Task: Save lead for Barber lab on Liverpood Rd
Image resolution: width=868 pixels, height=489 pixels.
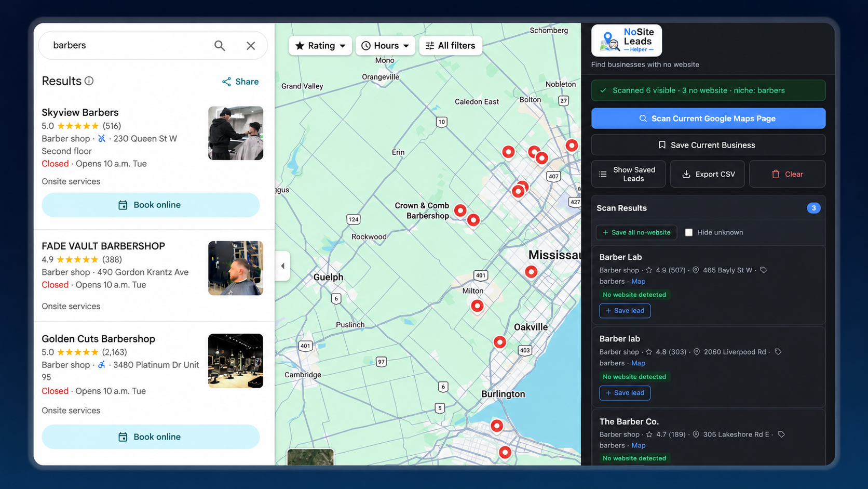Action: pos(625,393)
